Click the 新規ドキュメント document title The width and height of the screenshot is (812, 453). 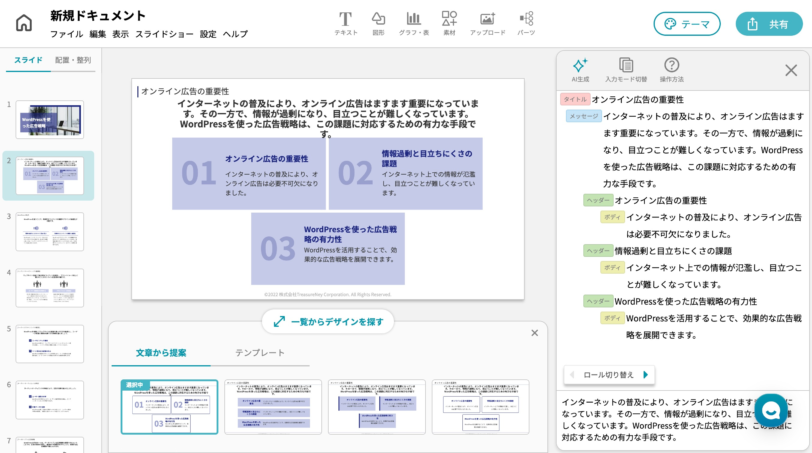coord(98,16)
